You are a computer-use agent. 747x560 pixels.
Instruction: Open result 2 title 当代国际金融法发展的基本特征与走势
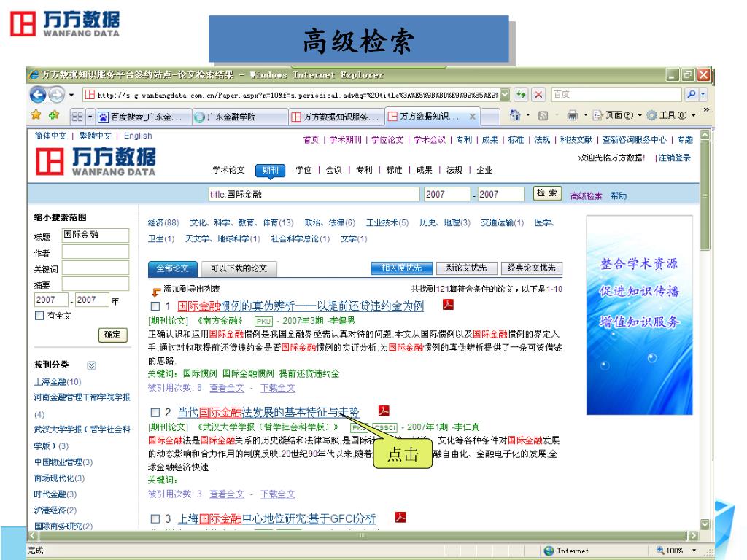pos(268,413)
